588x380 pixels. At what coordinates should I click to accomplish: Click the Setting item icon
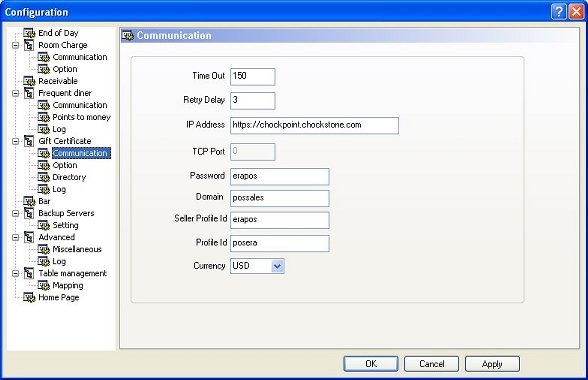44,225
